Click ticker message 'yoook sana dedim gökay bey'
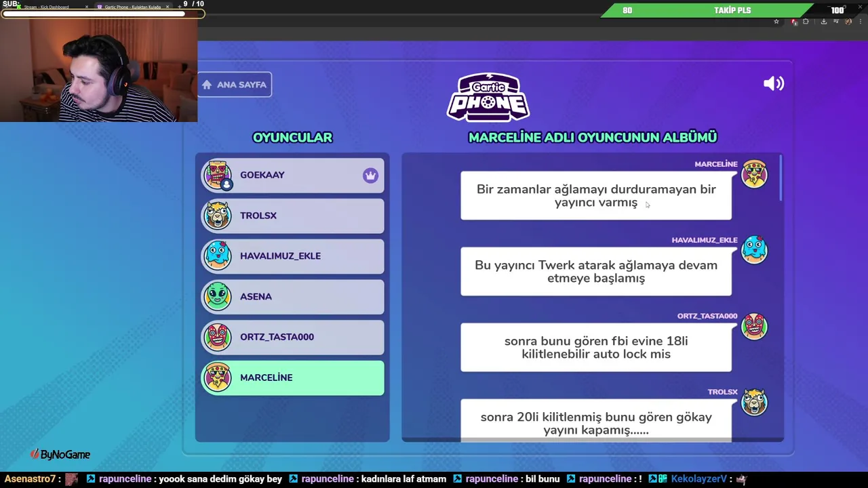Screen dimensions: 868x488 [x=220, y=479]
